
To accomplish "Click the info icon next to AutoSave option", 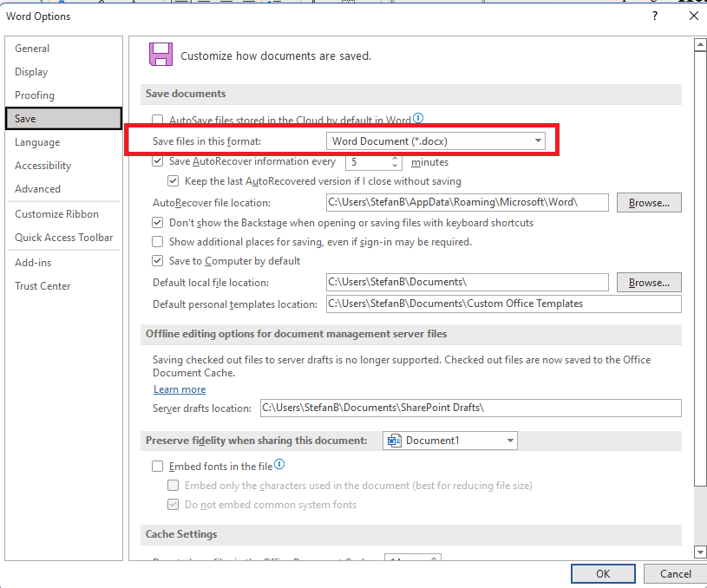I will coord(418,118).
